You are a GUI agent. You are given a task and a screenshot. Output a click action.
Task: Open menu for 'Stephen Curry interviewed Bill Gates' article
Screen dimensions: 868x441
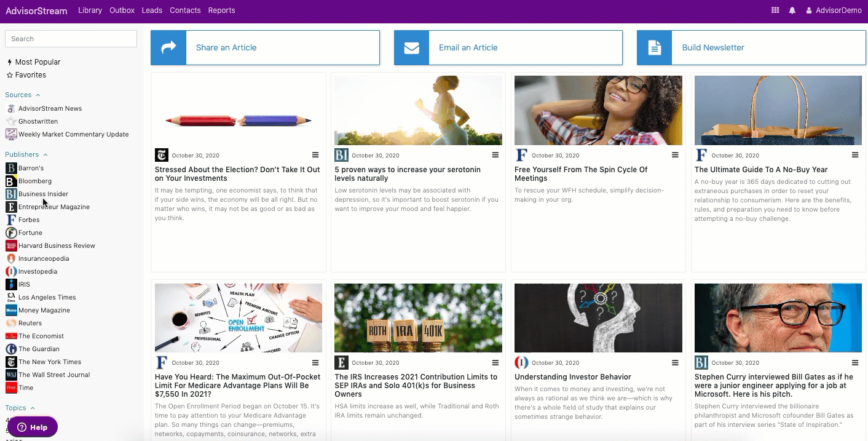(855, 363)
